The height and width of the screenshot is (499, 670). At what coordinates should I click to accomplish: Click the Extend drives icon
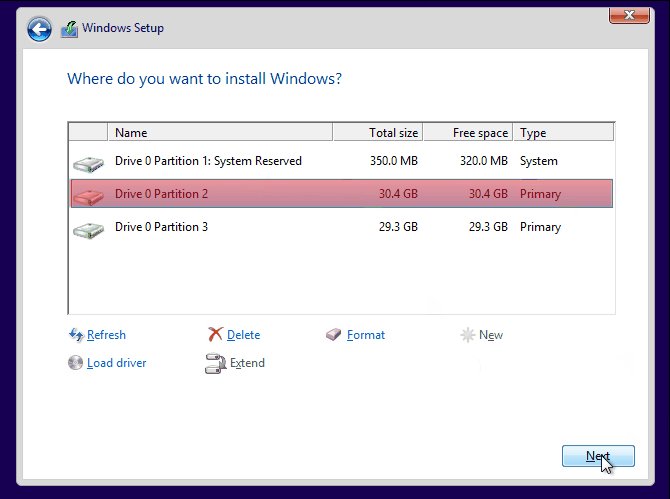click(x=215, y=363)
